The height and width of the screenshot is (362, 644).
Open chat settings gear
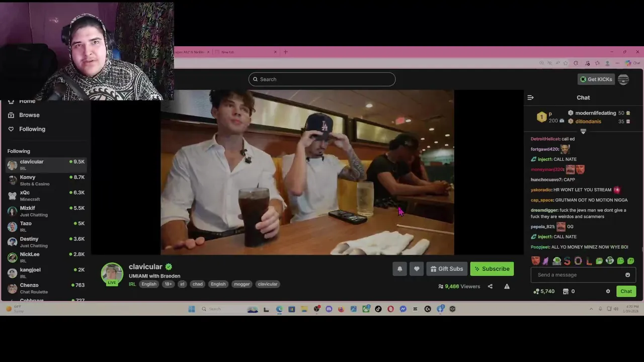pos(608,292)
